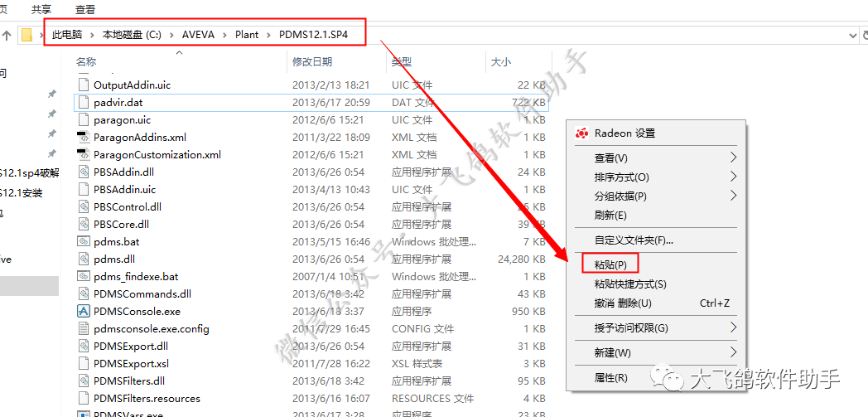868x417 pixels.
Task: Navigate to the AVEVA folder in breadcrumb
Action: (x=196, y=35)
